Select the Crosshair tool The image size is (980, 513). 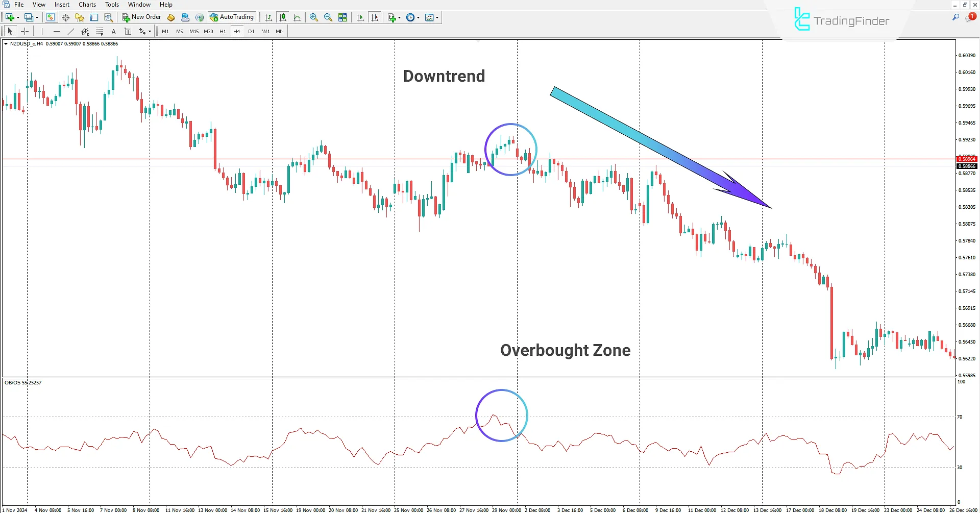24,31
